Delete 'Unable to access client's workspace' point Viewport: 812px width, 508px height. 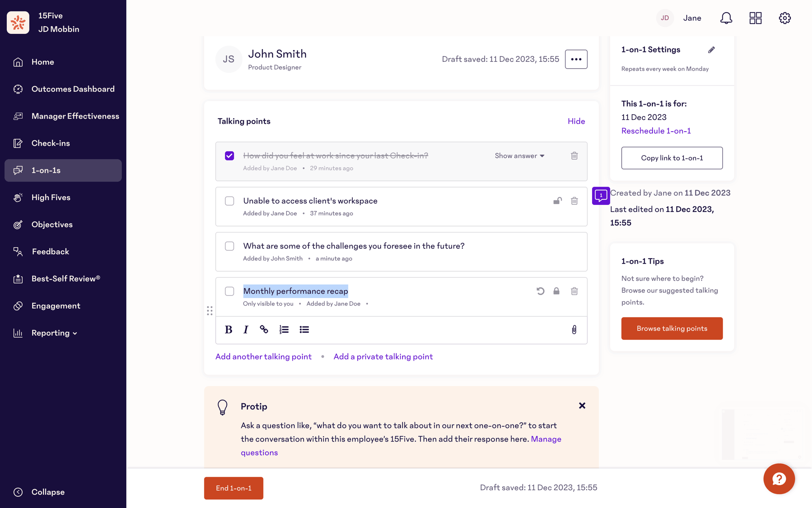point(574,201)
